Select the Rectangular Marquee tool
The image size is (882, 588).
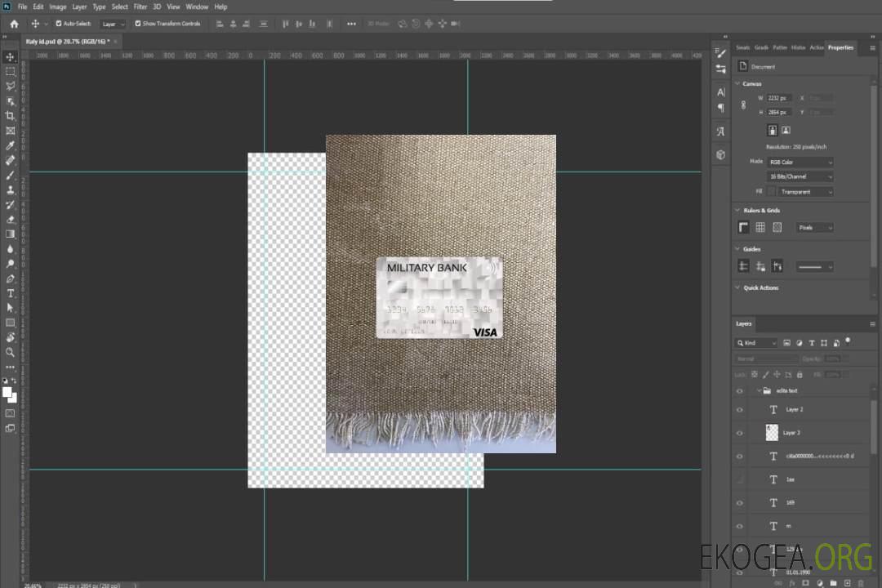11,71
